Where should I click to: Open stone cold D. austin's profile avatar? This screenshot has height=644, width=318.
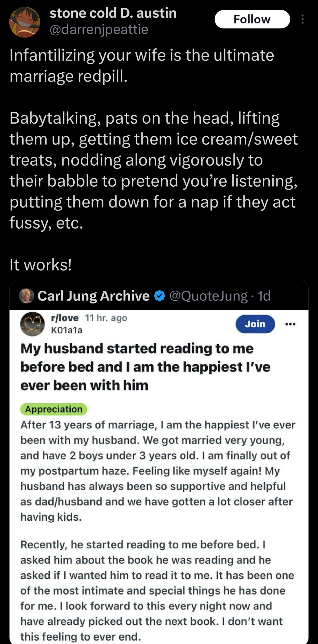click(x=25, y=22)
